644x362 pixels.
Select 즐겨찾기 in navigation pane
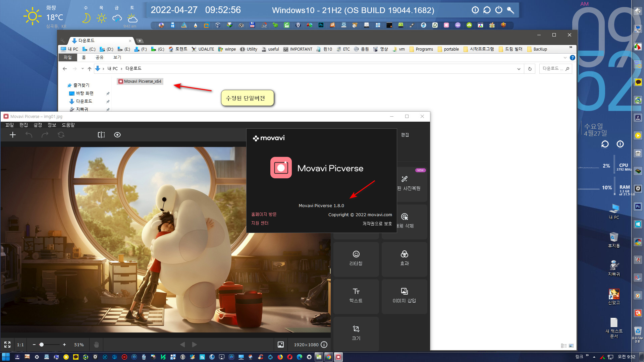tap(81, 85)
